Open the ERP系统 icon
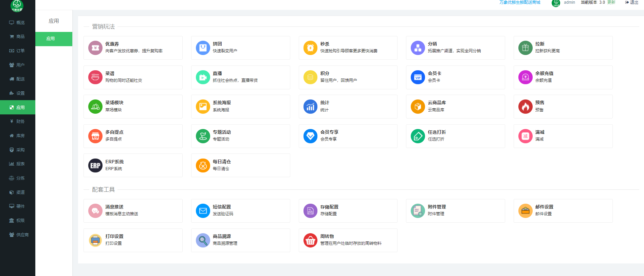The height and width of the screenshot is (276, 644). tap(95, 166)
